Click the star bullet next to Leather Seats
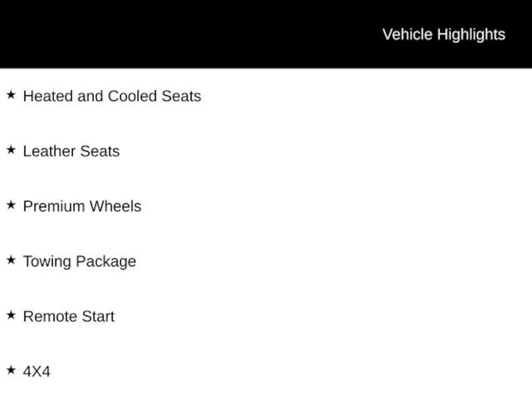 pos(11,150)
